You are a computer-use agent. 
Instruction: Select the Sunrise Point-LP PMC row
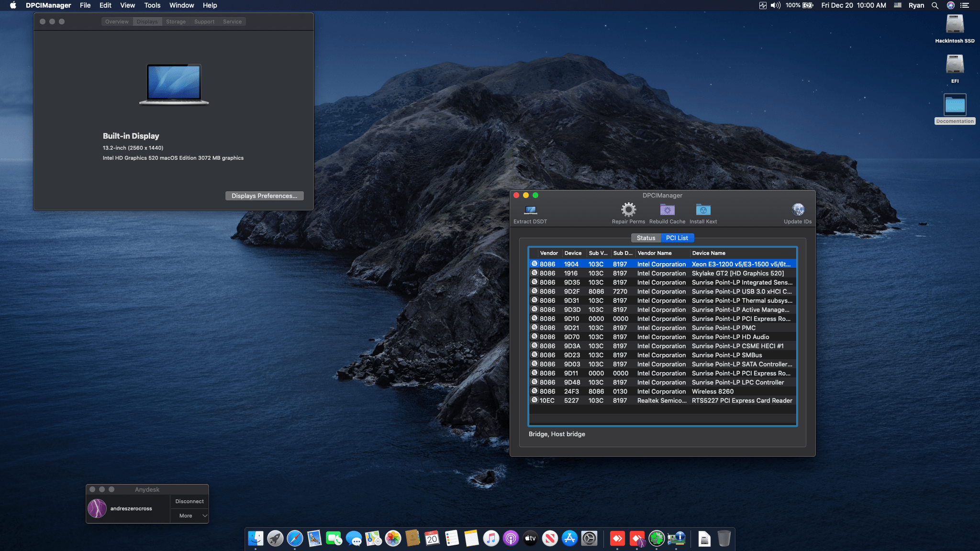663,328
